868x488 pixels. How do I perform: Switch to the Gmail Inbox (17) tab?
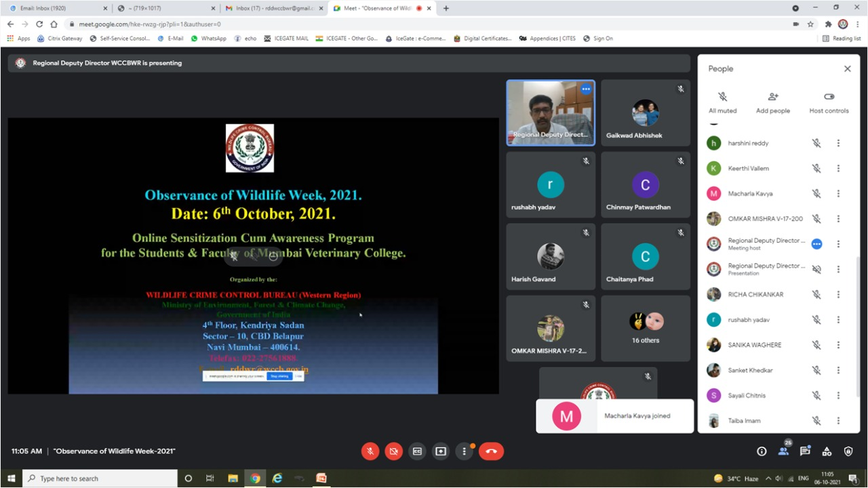pyautogui.click(x=275, y=8)
